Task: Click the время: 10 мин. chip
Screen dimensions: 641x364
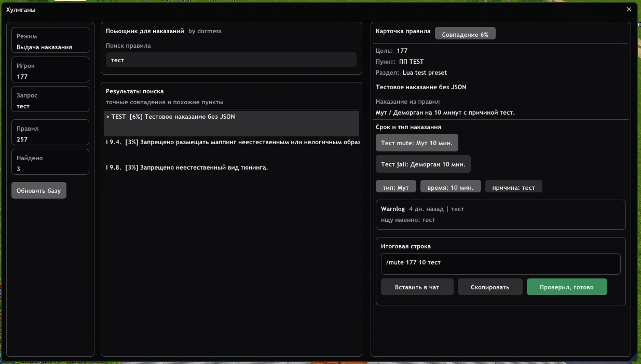Action: (x=451, y=187)
